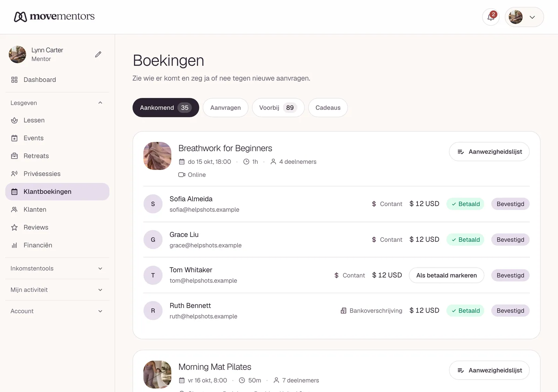Screen dimensions: 558x392
Task: Click Betaald badge for Ruth Bennett
Action: [x=465, y=310]
